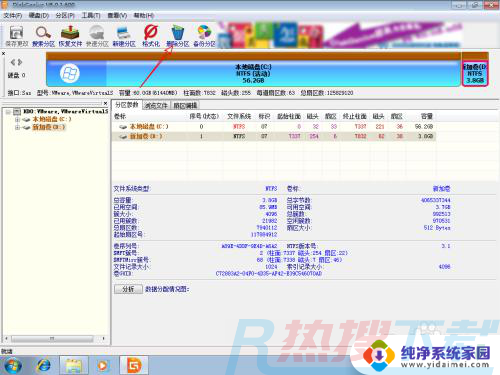Screen dimensions: 500x375
Task: Collapse the HD0 VMware disk tree node
Action: click(x=8, y=112)
